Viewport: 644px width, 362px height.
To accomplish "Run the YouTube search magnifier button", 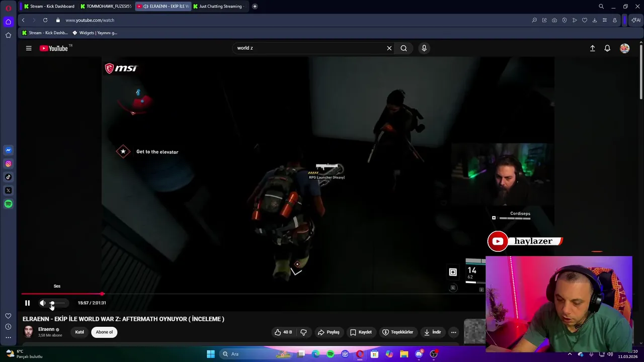I will point(404,48).
